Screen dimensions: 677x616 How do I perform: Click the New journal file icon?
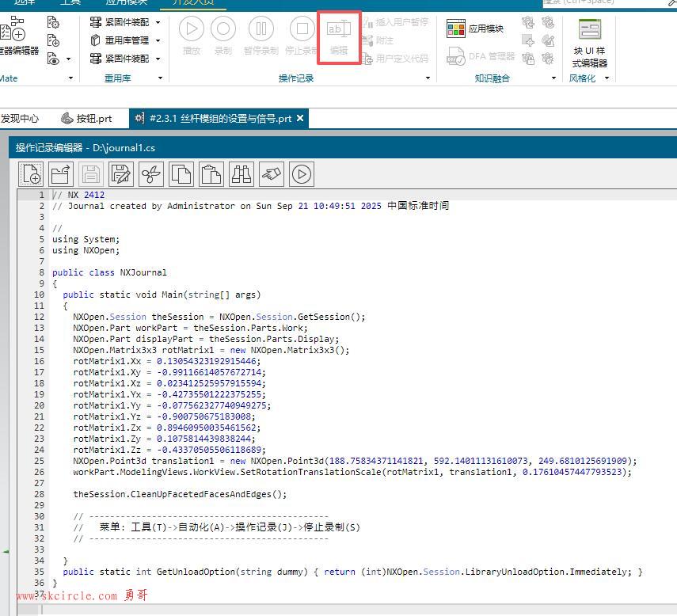(31, 173)
